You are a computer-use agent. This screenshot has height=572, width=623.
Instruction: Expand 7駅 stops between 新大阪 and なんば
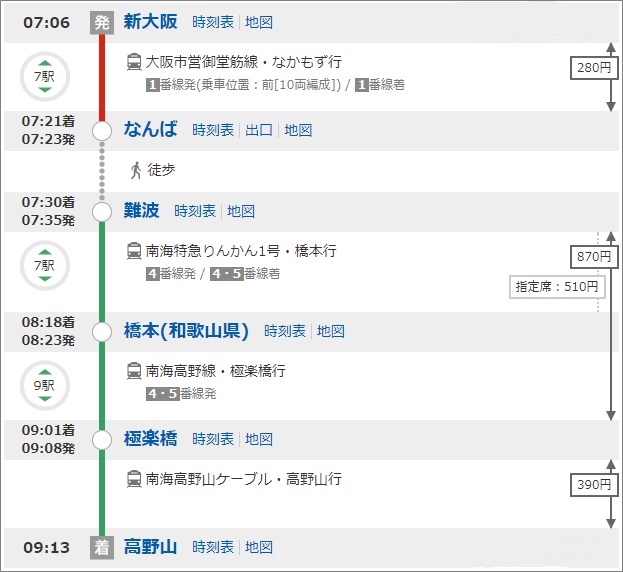pos(44,77)
